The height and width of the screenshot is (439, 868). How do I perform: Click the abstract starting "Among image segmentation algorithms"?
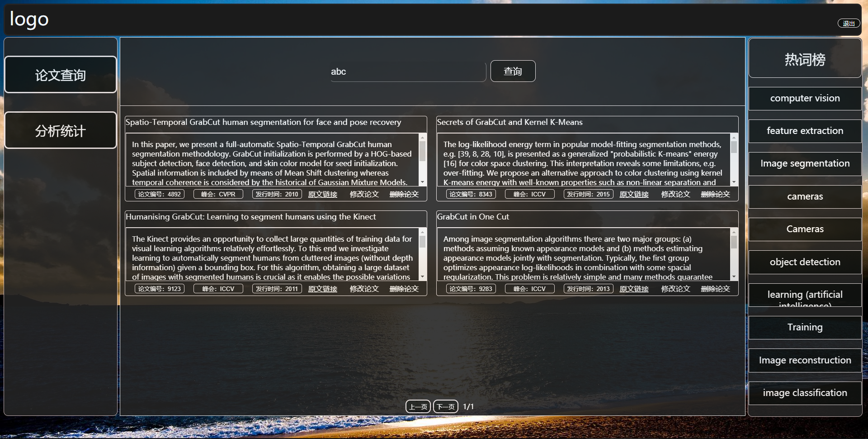(584, 254)
